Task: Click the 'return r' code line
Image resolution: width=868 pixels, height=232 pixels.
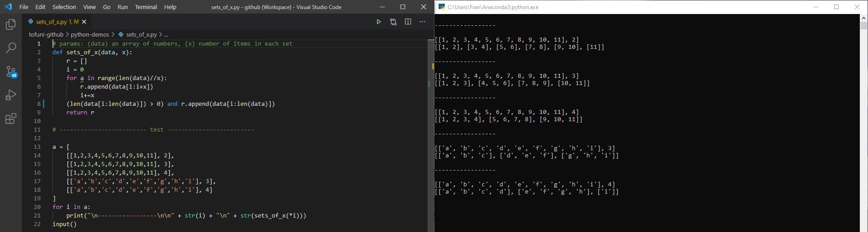Action: pos(80,113)
